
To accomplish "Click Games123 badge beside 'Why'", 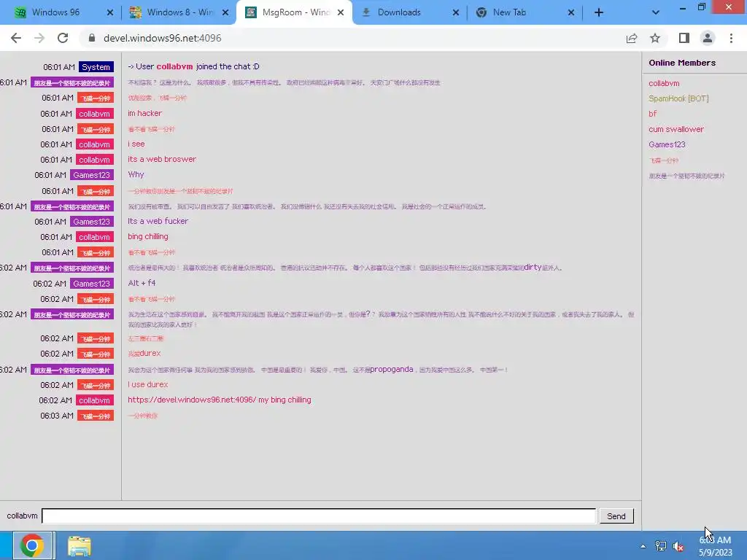I will (x=91, y=175).
